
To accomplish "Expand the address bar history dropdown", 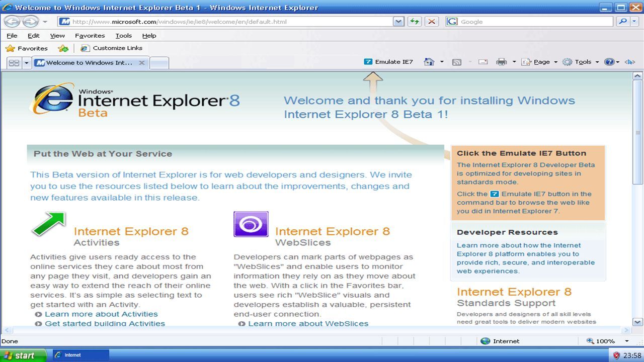I will (x=398, y=22).
